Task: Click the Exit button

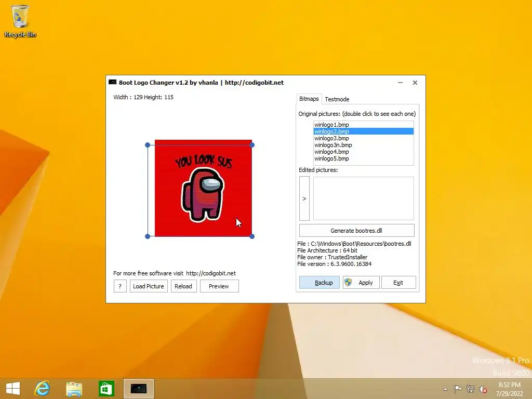Action: pyautogui.click(x=398, y=282)
